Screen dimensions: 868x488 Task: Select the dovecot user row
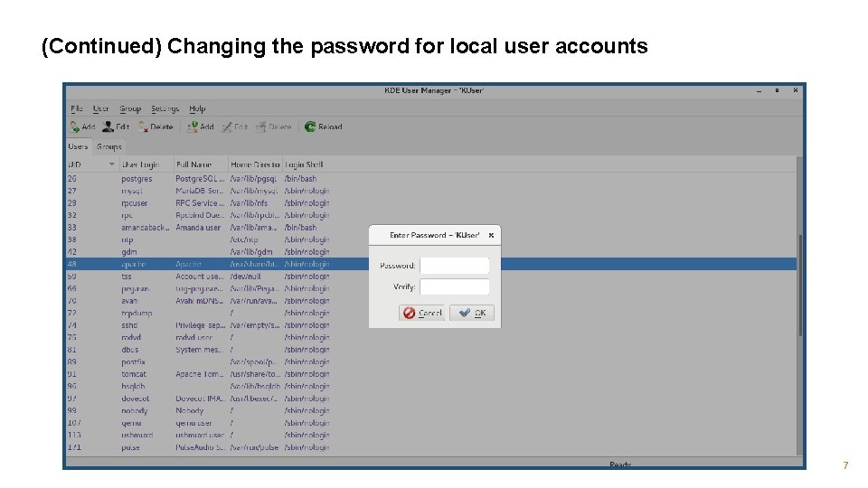tap(432, 399)
